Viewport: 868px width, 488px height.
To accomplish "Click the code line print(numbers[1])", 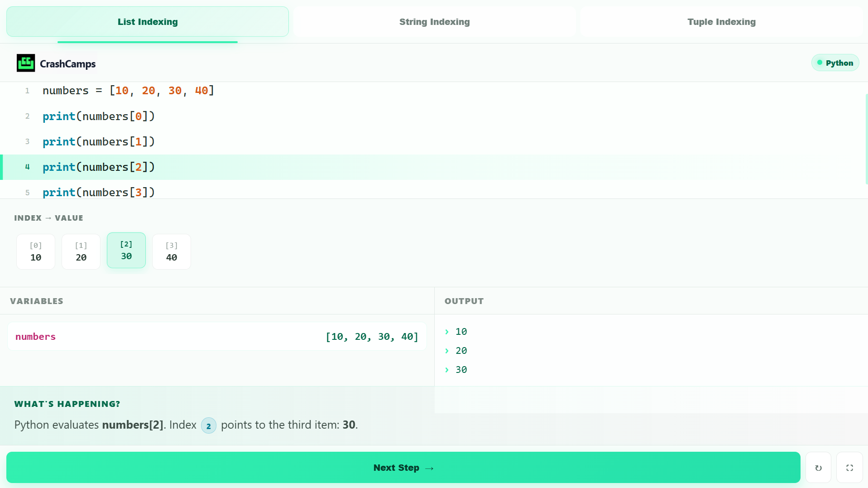I will tap(99, 142).
